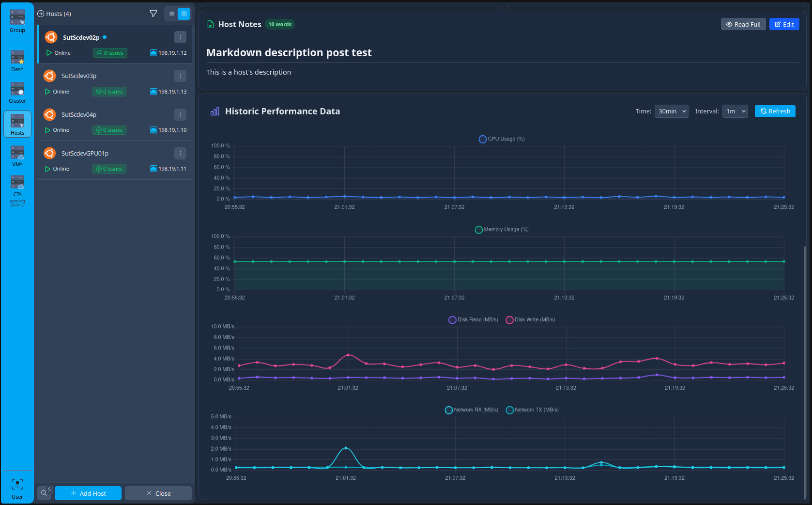This screenshot has width=812, height=505.
Task: Select the Dash sidebar icon
Action: tap(17, 60)
